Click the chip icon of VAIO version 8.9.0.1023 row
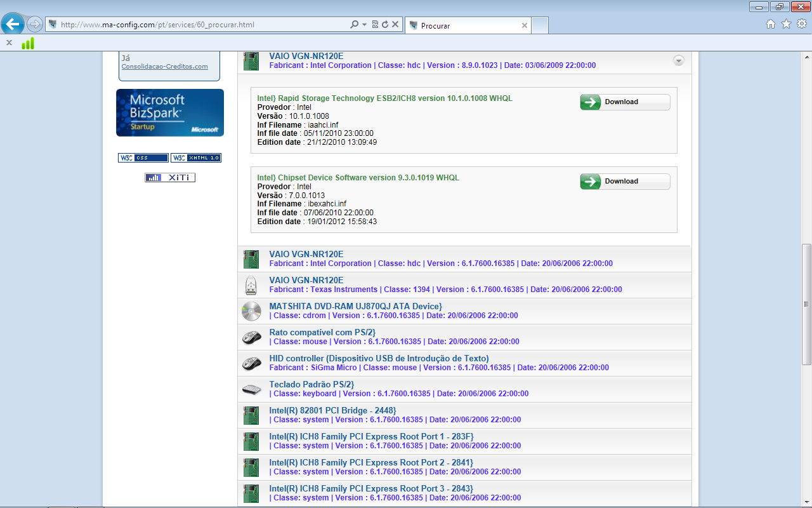This screenshot has height=508, width=812. pyautogui.click(x=251, y=61)
